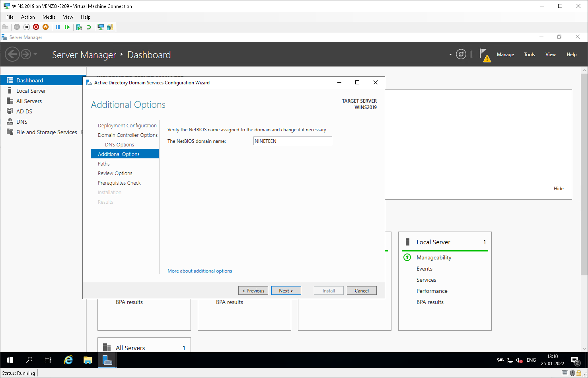The width and height of the screenshot is (588, 378).
Task: Open More about additional options link
Action: 200,271
